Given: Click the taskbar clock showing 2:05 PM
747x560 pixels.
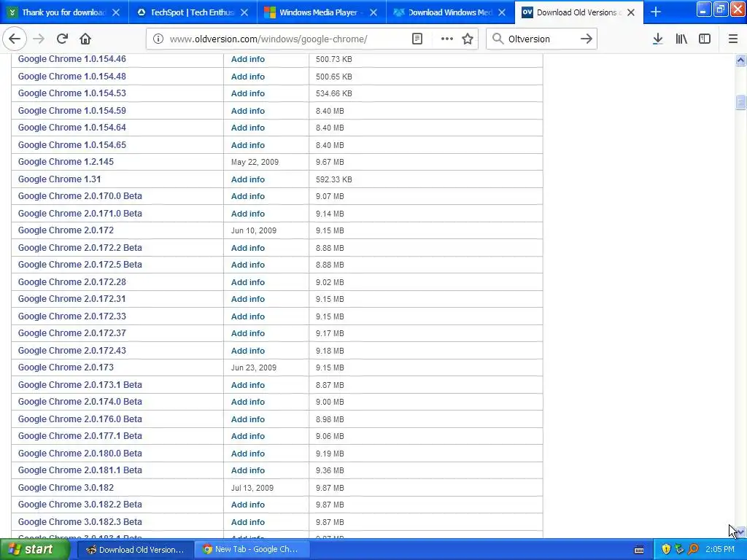Looking at the screenshot, I should (720, 550).
